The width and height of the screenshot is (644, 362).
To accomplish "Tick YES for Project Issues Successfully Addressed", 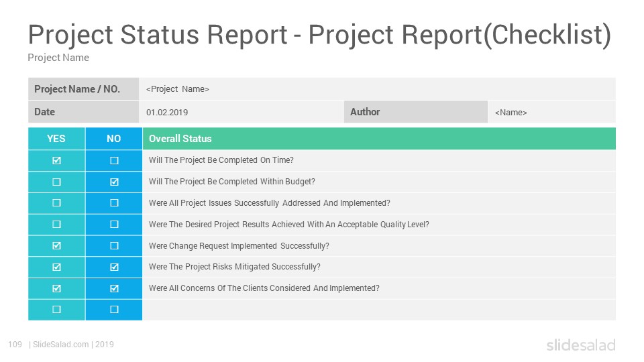I will pyautogui.click(x=56, y=203).
